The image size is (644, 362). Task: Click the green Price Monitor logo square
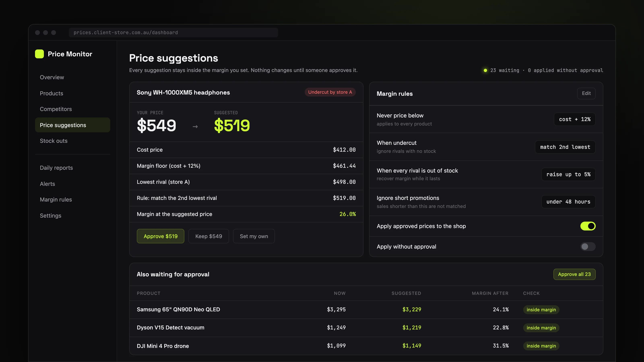pos(39,54)
